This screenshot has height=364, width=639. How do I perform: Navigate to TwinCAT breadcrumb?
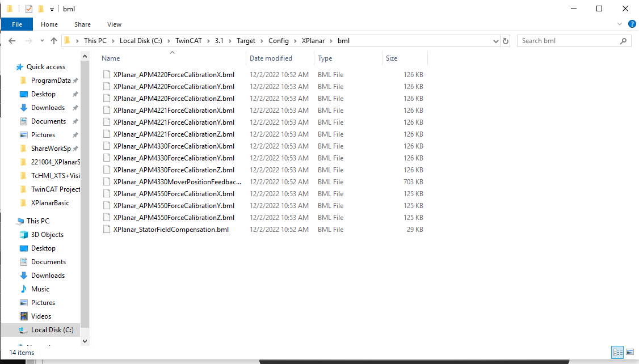(188, 41)
